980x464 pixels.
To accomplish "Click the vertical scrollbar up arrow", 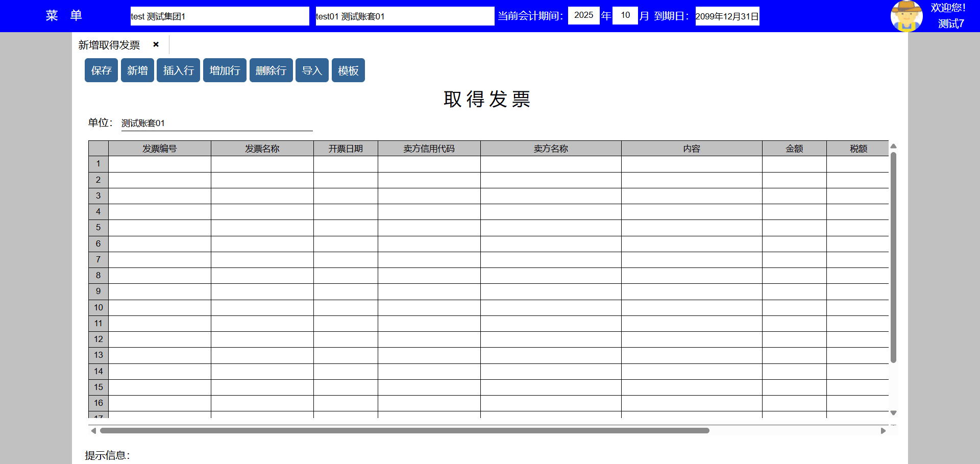I will pyautogui.click(x=893, y=146).
